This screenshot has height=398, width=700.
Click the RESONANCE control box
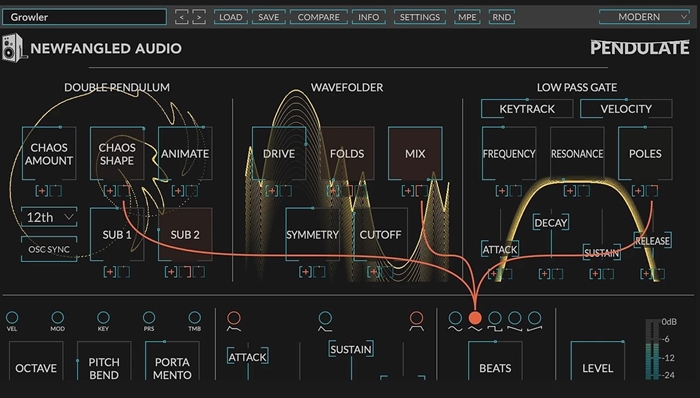577,153
